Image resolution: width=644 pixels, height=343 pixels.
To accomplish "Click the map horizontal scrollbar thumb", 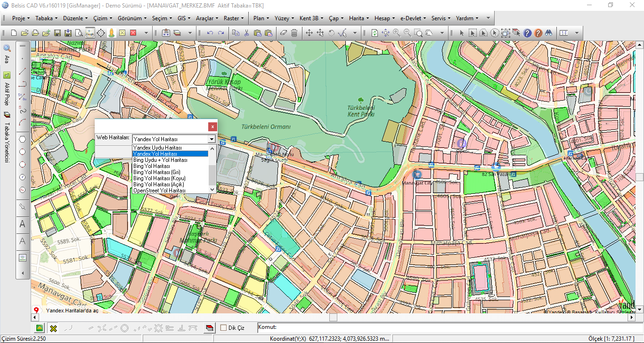I will pyautogui.click(x=333, y=317).
